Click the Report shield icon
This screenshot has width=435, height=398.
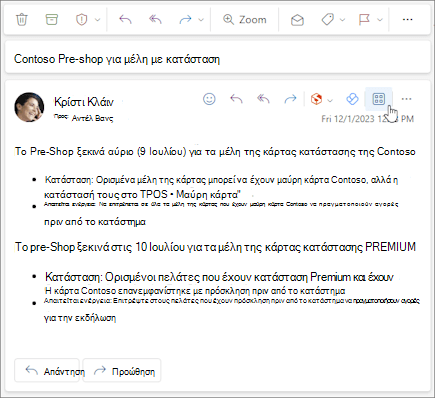tap(81, 20)
